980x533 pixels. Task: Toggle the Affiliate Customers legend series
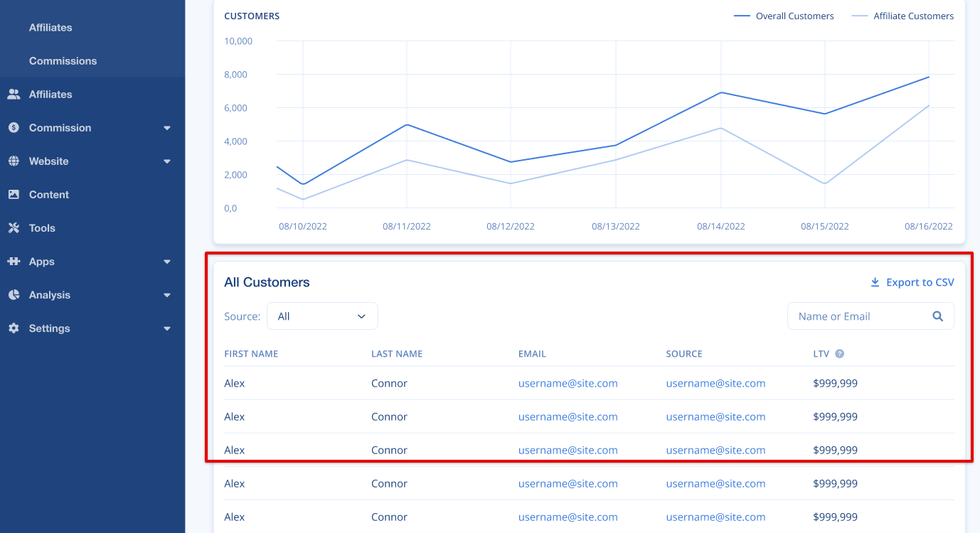pos(902,16)
